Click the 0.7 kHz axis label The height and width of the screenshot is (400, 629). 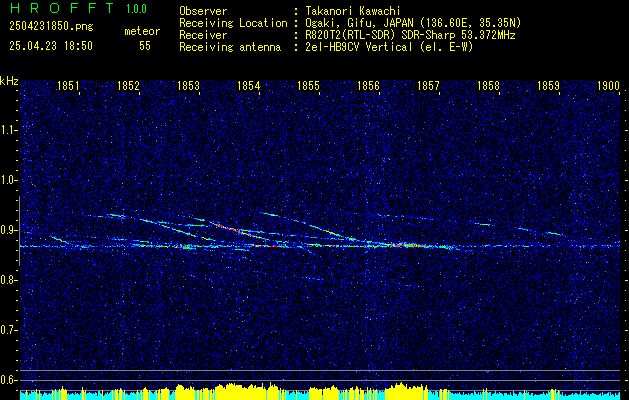click(9, 330)
